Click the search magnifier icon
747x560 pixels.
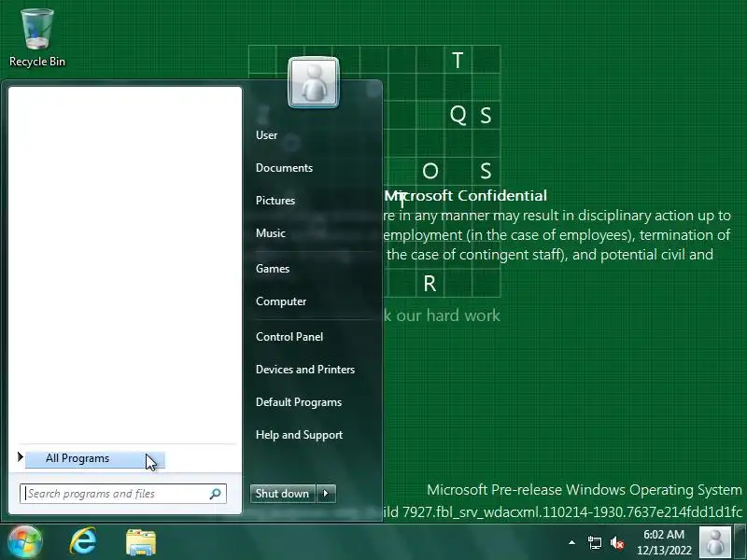pos(216,494)
